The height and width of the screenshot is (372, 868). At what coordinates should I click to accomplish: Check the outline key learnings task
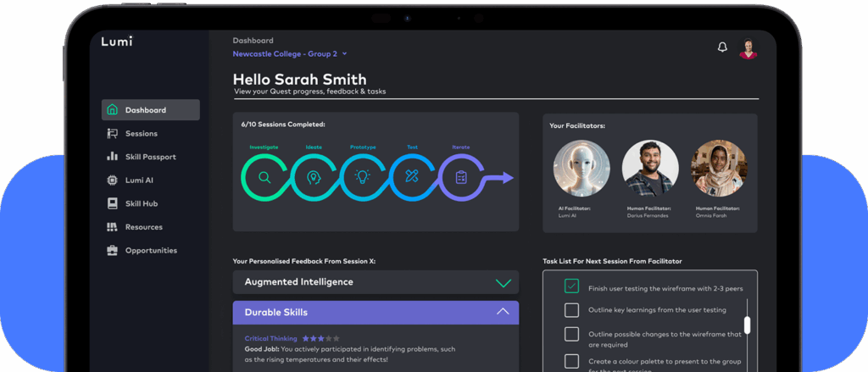[x=571, y=310]
